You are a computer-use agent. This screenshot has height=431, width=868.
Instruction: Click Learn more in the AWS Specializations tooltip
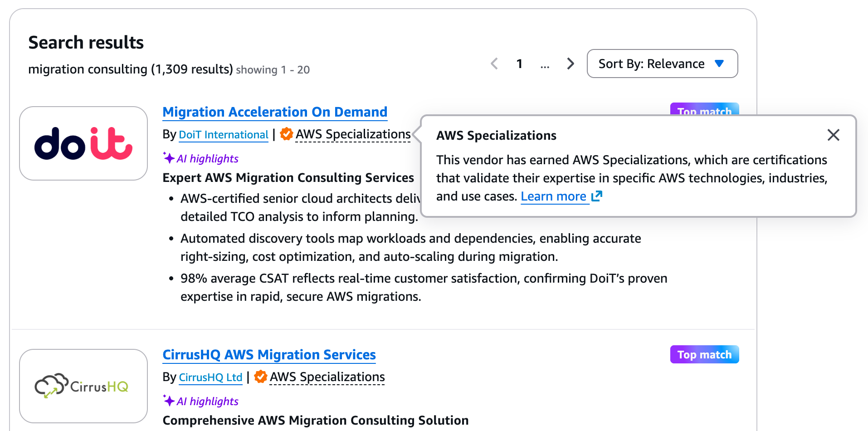[x=554, y=196]
